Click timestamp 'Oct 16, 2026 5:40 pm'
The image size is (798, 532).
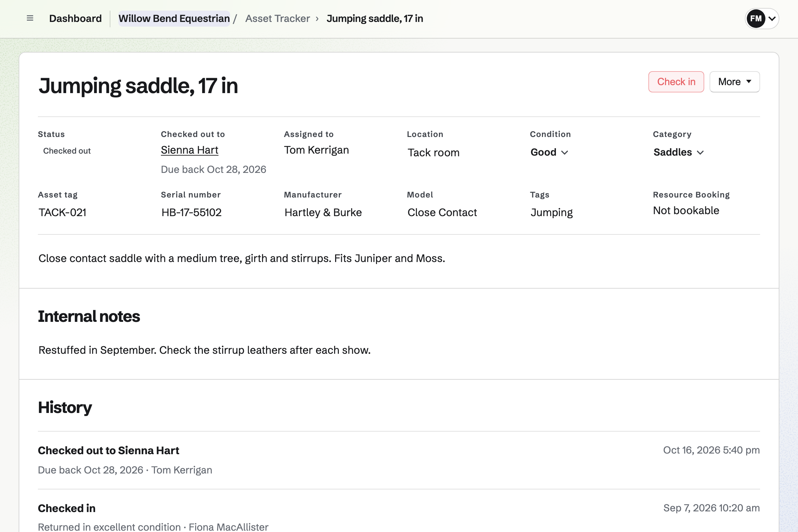click(x=711, y=450)
